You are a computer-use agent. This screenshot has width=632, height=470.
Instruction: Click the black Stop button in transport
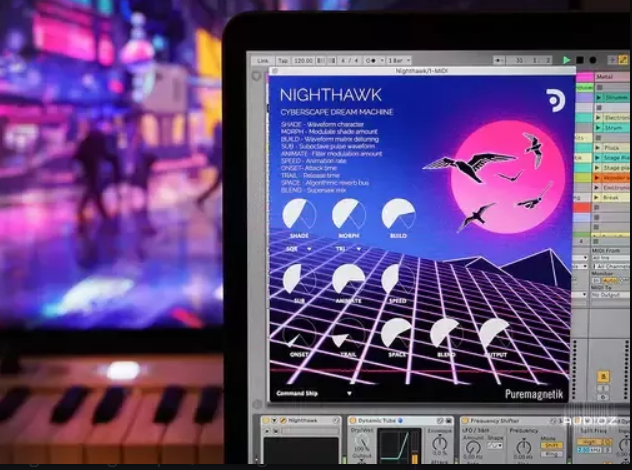tap(580, 60)
